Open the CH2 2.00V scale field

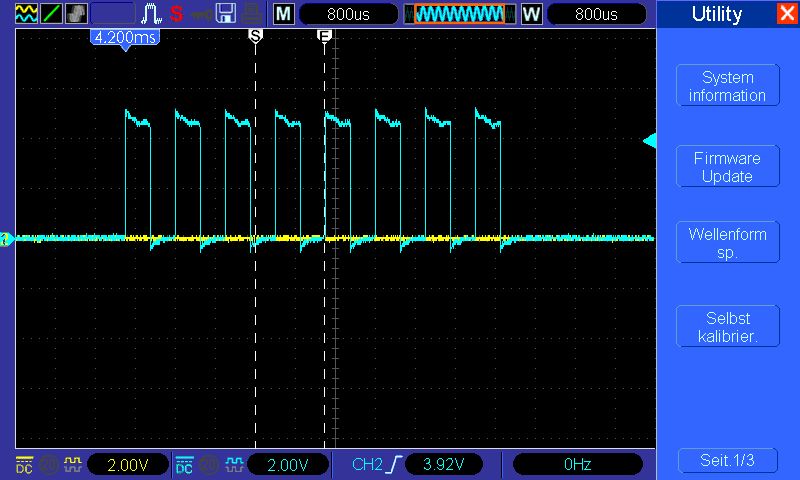pos(288,464)
